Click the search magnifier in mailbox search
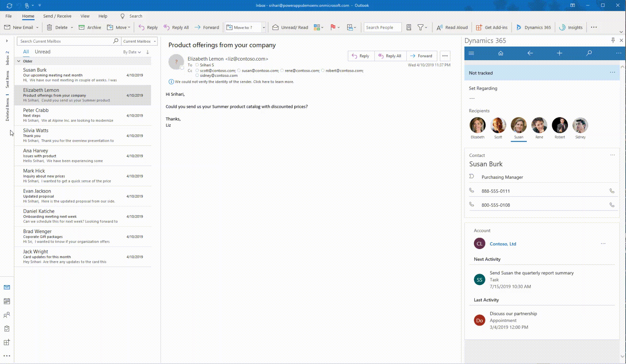 116,41
